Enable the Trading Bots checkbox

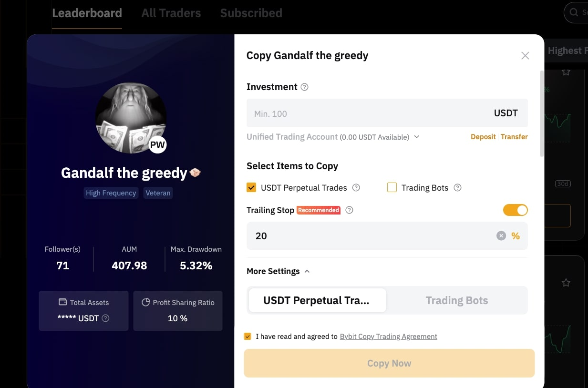pyautogui.click(x=392, y=188)
